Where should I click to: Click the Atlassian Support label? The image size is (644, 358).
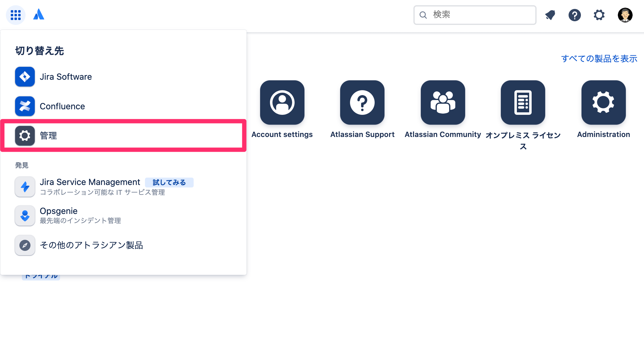362,135
